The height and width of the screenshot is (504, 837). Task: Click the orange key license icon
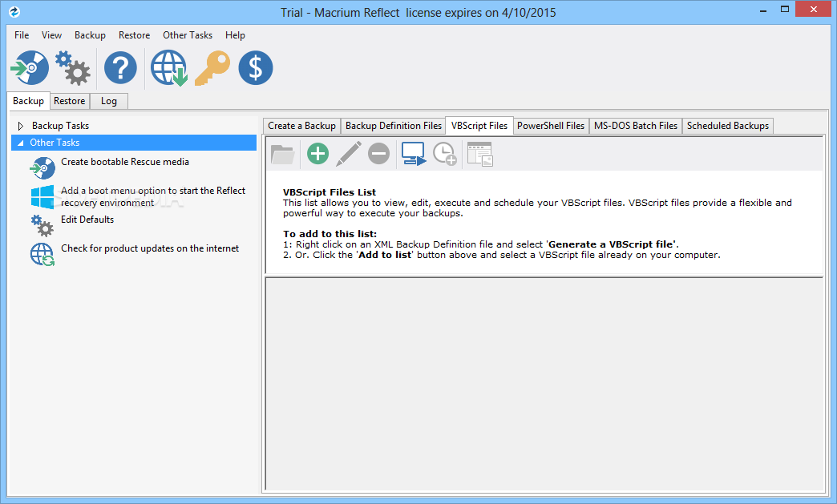click(212, 68)
